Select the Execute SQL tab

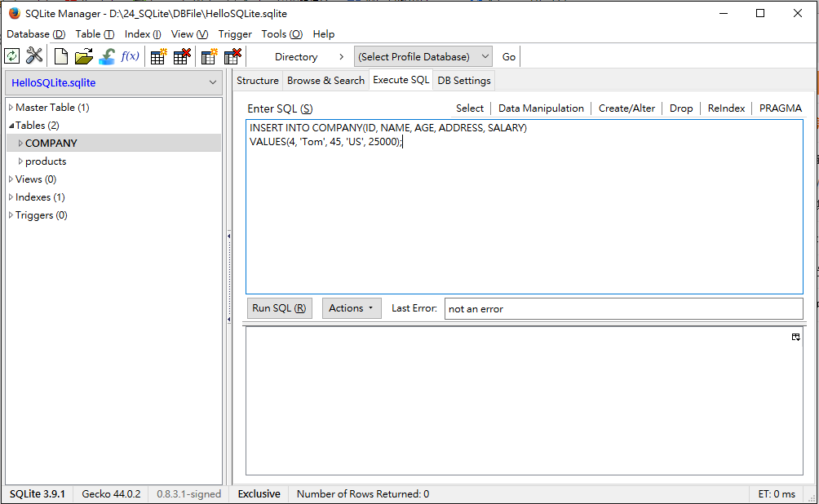[401, 80]
